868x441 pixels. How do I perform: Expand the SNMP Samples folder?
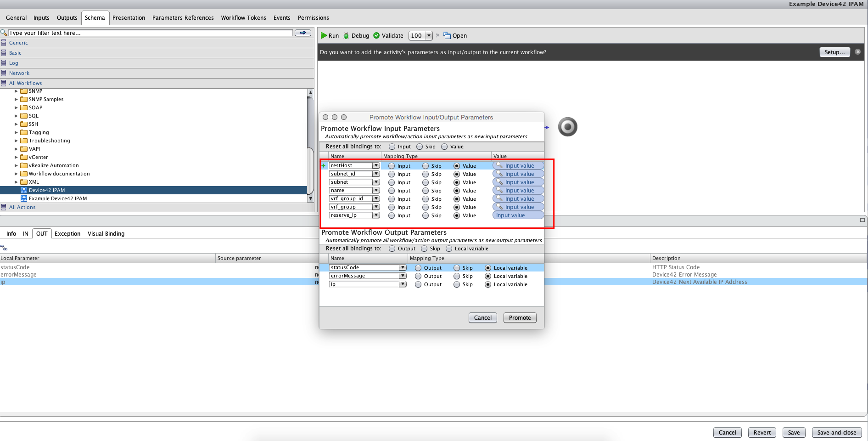[x=16, y=99]
